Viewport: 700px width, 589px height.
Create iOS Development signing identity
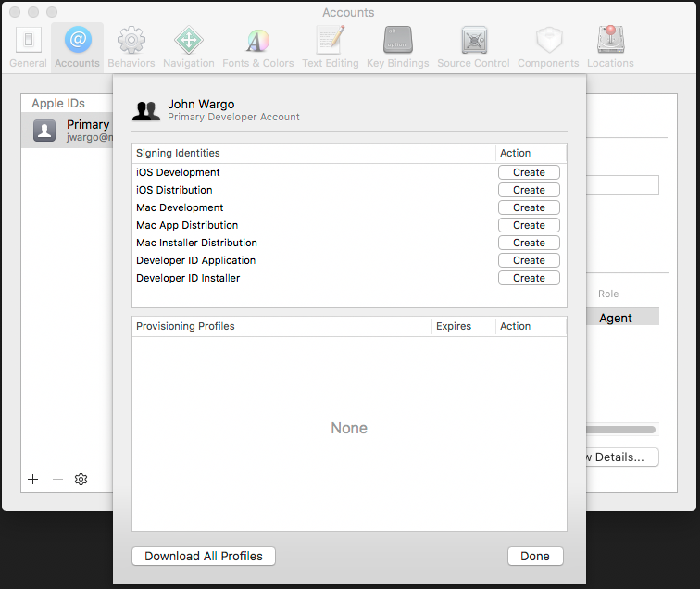(529, 172)
